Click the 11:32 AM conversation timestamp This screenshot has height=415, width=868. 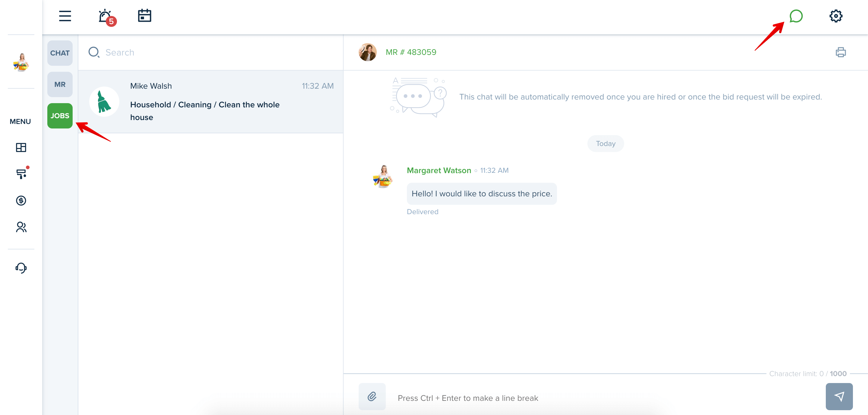[317, 86]
